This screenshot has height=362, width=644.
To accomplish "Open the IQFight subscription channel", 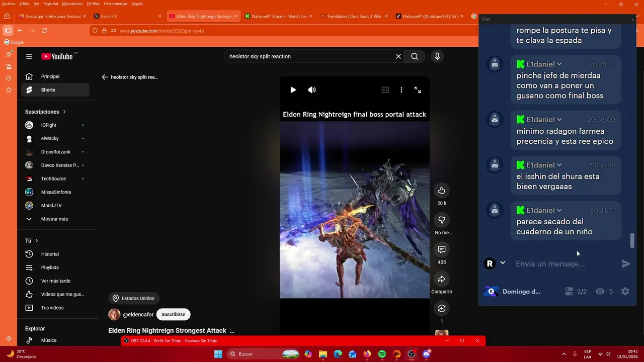I will point(55,125).
